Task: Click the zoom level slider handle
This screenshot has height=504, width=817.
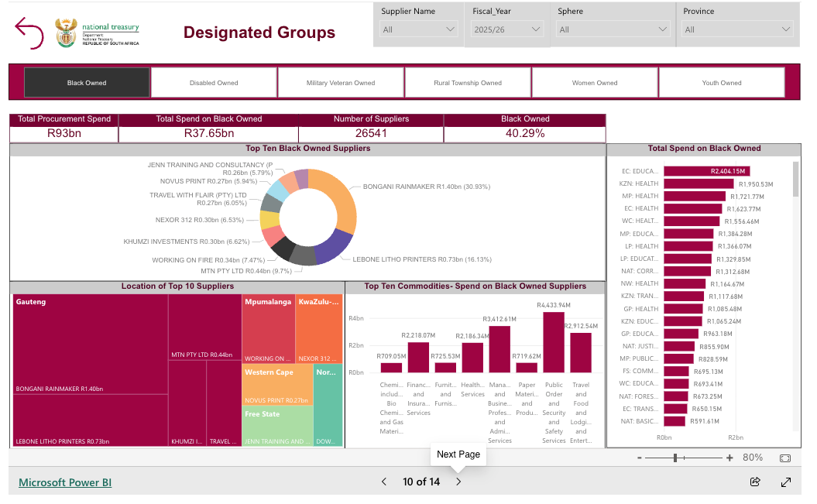Action: 675,458
